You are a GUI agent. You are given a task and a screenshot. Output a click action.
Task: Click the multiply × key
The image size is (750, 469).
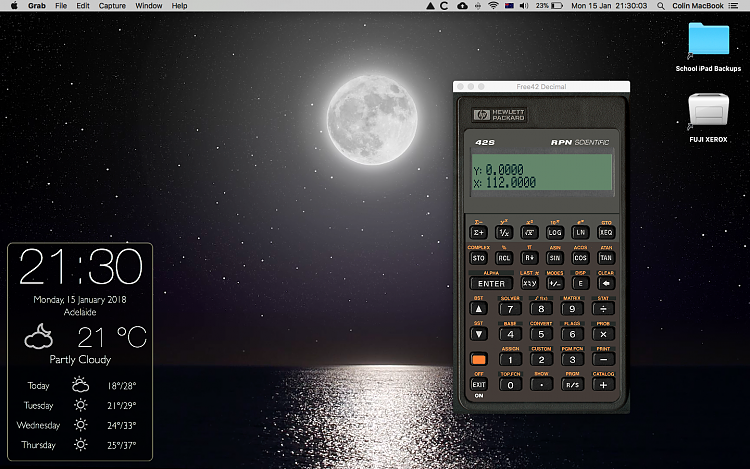pyautogui.click(x=603, y=334)
